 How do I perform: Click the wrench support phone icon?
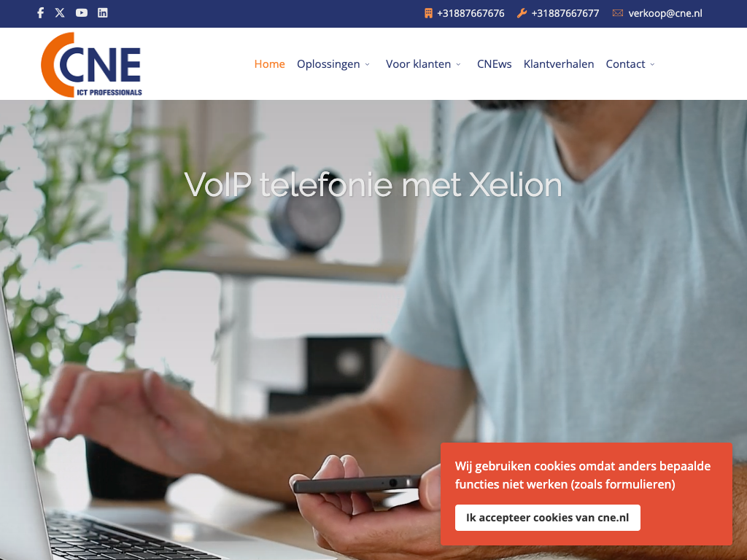point(522,13)
